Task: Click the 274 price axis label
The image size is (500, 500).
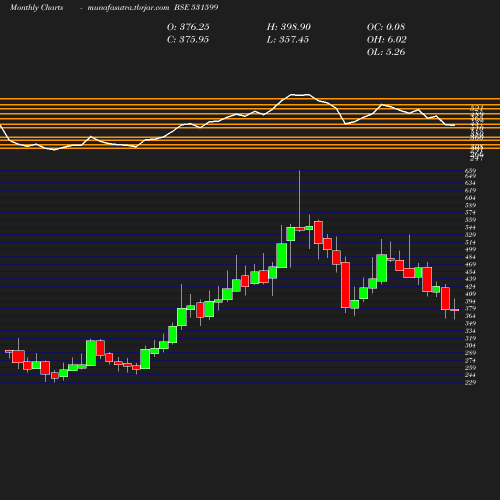Action: tap(470, 361)
